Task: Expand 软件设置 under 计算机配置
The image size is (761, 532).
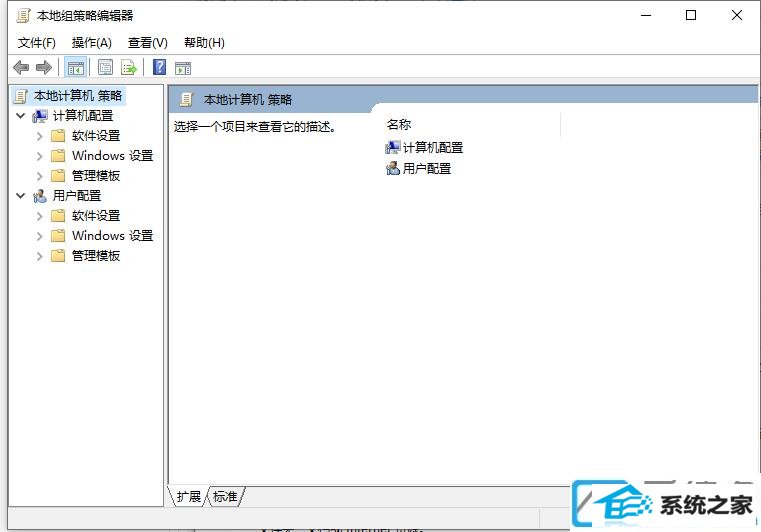Action: coord(40,136)
